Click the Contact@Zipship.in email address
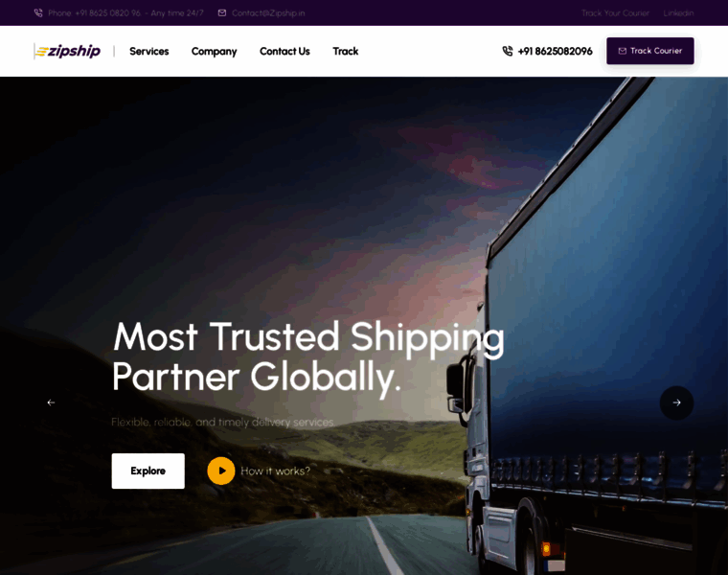The width and height of the screenshot is (728, 575). click(x=268, y=13)
